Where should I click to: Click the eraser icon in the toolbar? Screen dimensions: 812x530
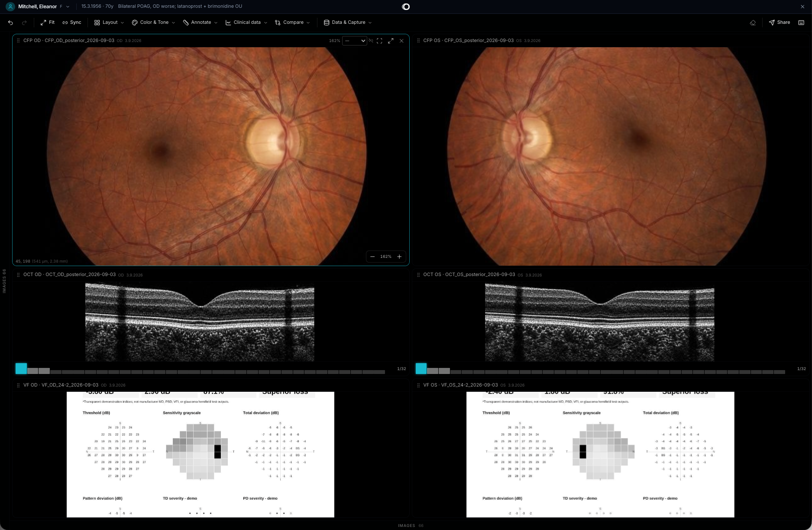click(753, 23)
